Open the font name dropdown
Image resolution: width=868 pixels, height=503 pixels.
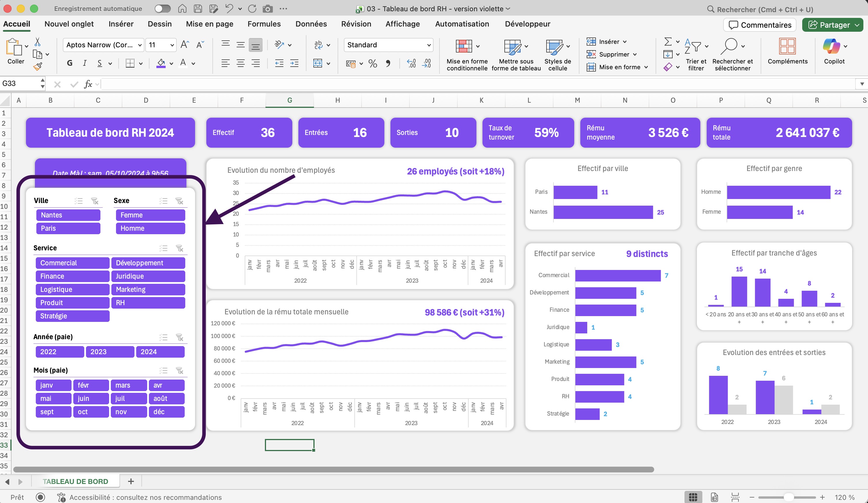[x=139, y=45]
